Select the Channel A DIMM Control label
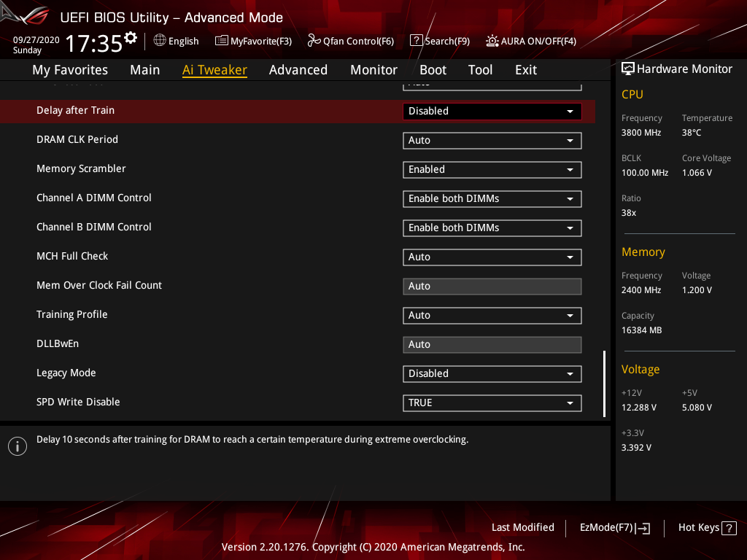 pyautogui.click(x=94, y=198)
